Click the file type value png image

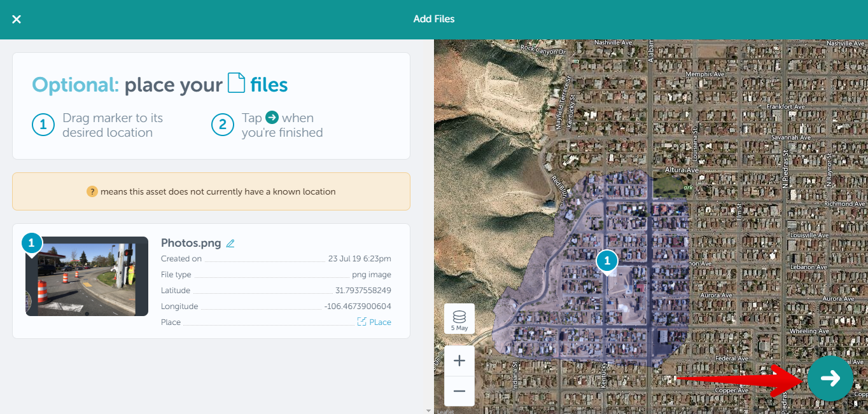[x=372, y=275]
